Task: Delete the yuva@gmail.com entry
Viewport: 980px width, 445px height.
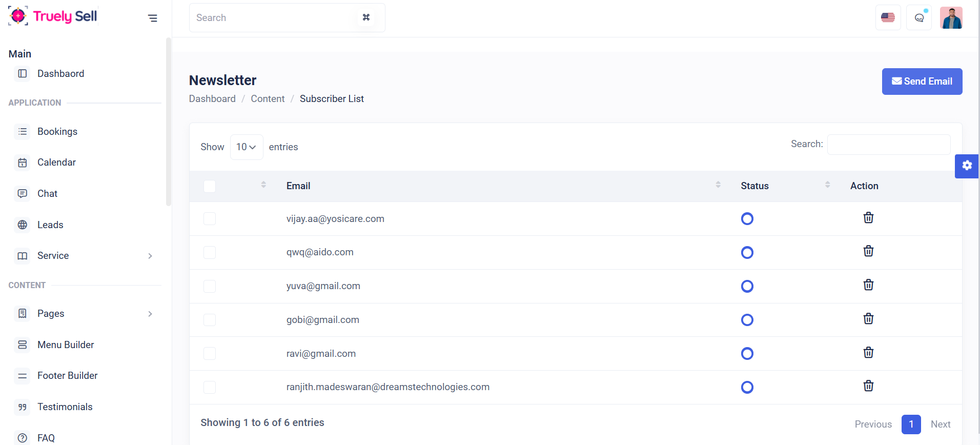Action: 868,285
